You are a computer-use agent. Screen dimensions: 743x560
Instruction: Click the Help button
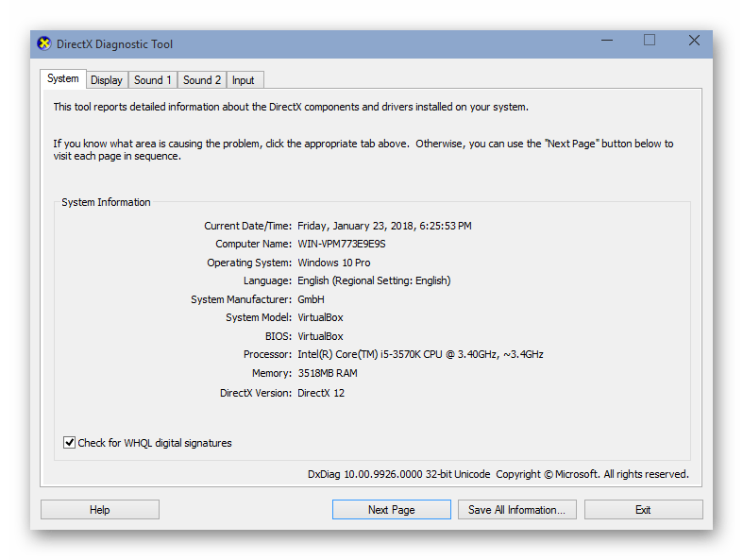click(100, 510)
